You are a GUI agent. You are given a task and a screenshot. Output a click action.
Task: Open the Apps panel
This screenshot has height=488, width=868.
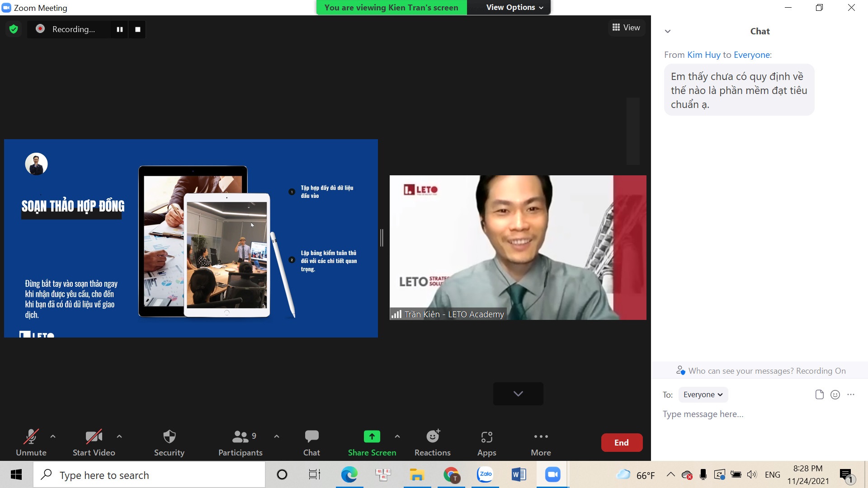point(486,443)
